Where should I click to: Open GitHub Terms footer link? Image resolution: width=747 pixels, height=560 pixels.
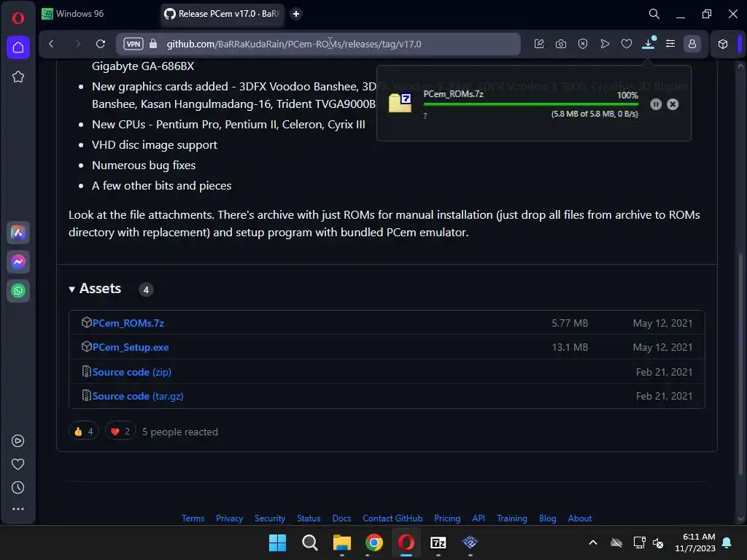[193, 518]
